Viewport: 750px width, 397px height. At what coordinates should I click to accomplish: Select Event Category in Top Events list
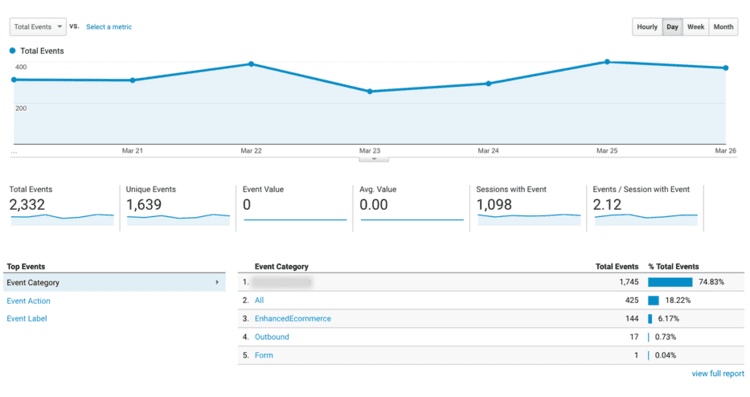pos(114,283)
